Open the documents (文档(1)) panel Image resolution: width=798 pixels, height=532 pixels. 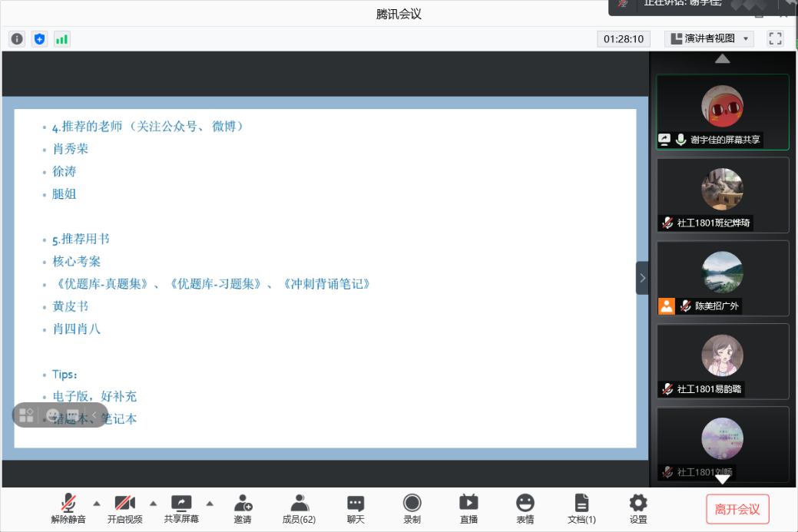pyautogui.click(x=581, y=509)
